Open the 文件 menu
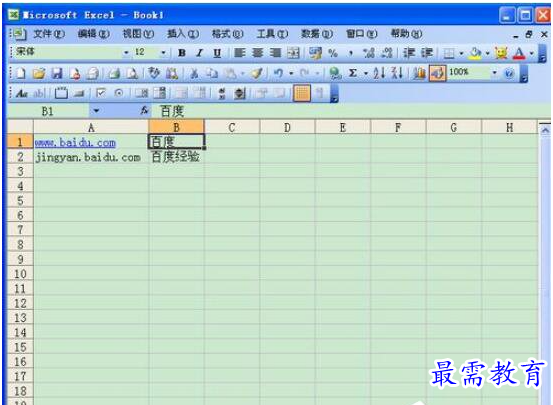Viewport: 553px width, 405px height. tap(49, 34)
